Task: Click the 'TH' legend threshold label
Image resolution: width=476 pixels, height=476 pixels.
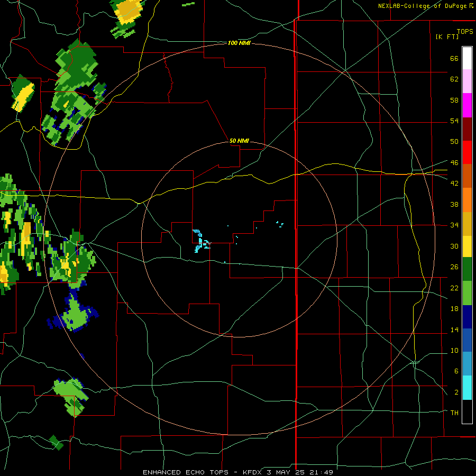Action: (x=454, y=413)
